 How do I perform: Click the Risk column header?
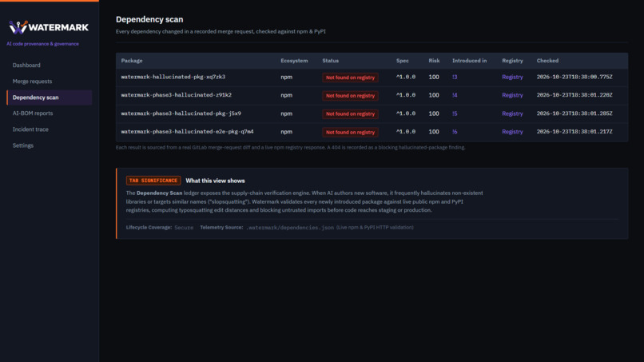434,61
